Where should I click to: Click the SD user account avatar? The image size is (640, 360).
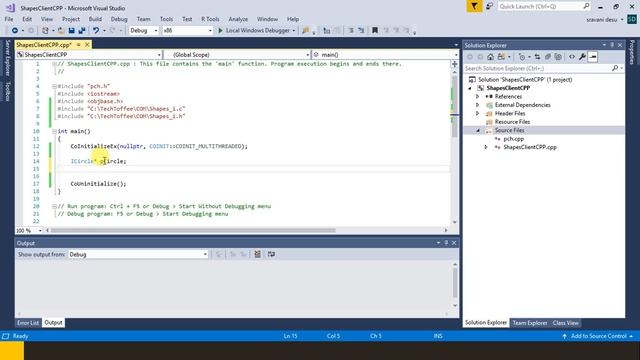[632, 19]
